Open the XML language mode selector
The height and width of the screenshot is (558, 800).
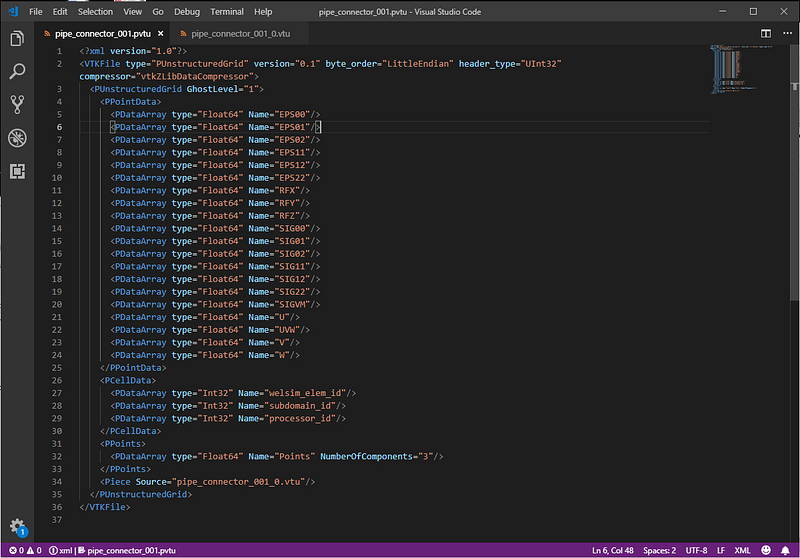742,550
